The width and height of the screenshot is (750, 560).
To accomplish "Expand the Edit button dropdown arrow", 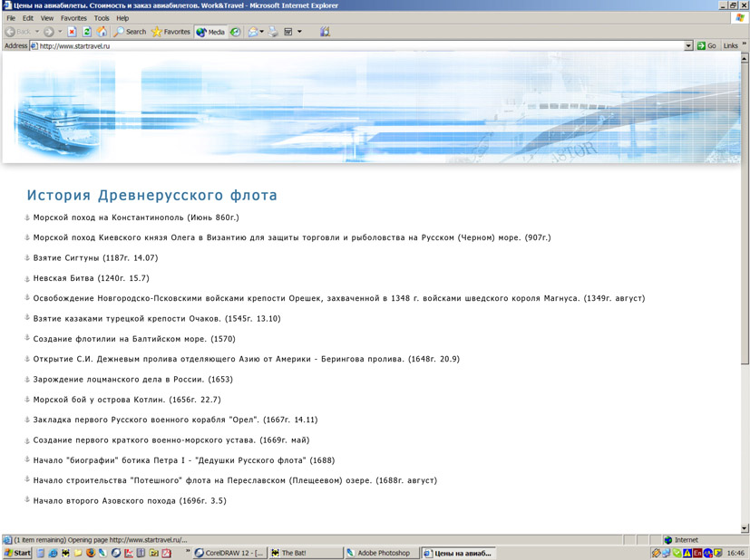I will (x=300, y=32).
